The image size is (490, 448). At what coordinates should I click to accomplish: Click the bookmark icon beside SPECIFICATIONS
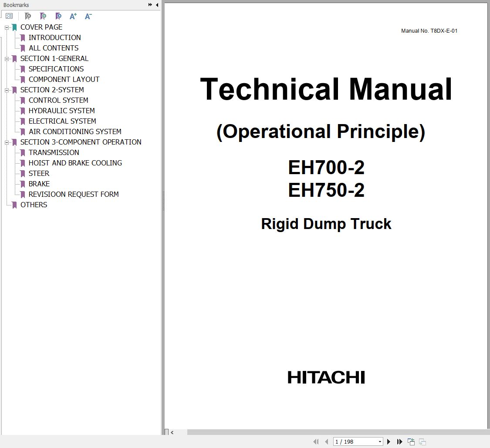[x=23, y=69]
